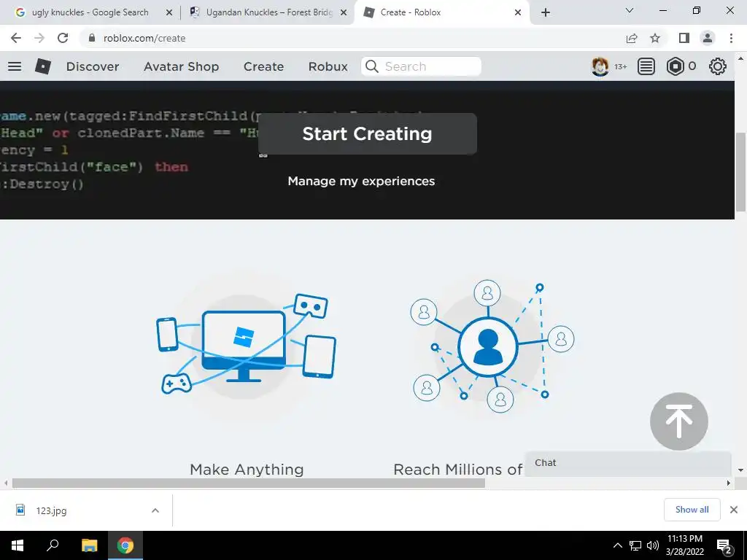The height and width of the screenshot is (560, 747).
Task: Open the Chat panel header
Action: tap(628, 463)
